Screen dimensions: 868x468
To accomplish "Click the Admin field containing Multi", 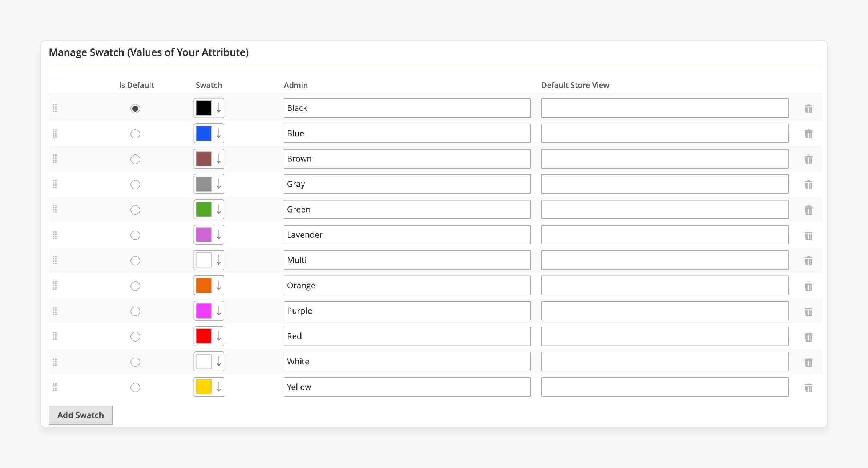I will point(407,260).
